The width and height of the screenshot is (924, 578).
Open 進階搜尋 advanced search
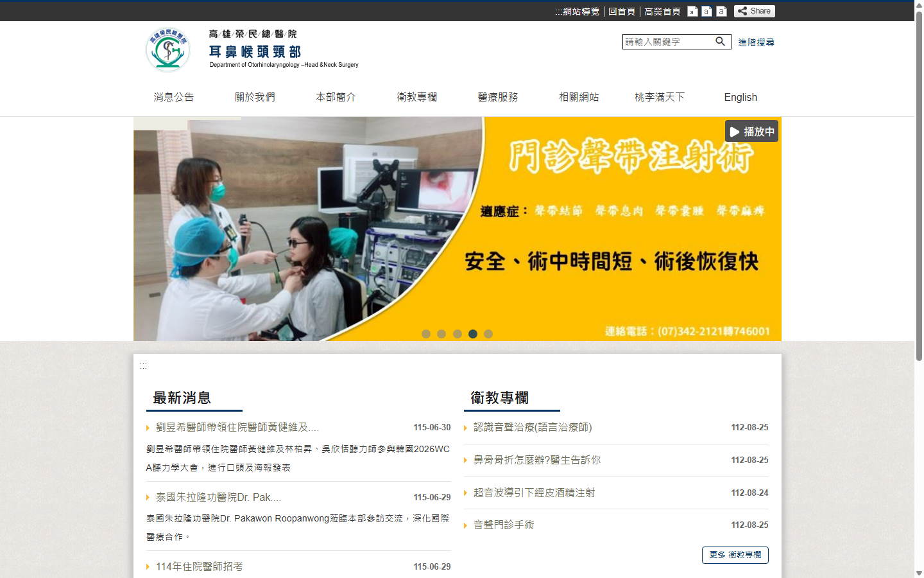click(x=756, y=42)
